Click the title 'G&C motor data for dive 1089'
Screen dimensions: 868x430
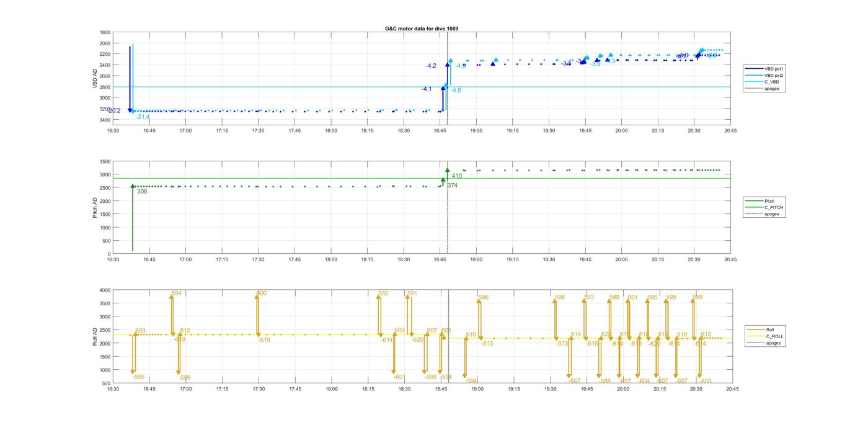[x=422, y=29]
